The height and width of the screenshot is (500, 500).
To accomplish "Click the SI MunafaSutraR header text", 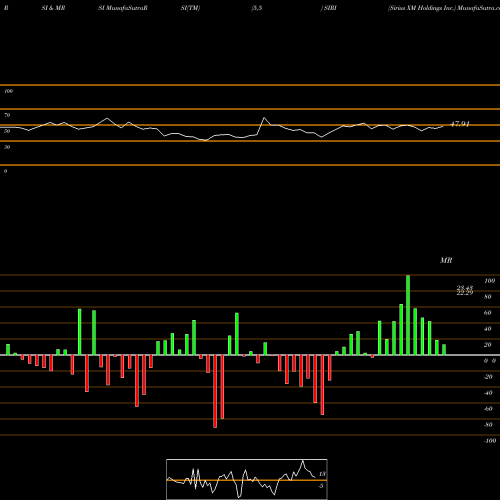I will click(x=123, y=8).
